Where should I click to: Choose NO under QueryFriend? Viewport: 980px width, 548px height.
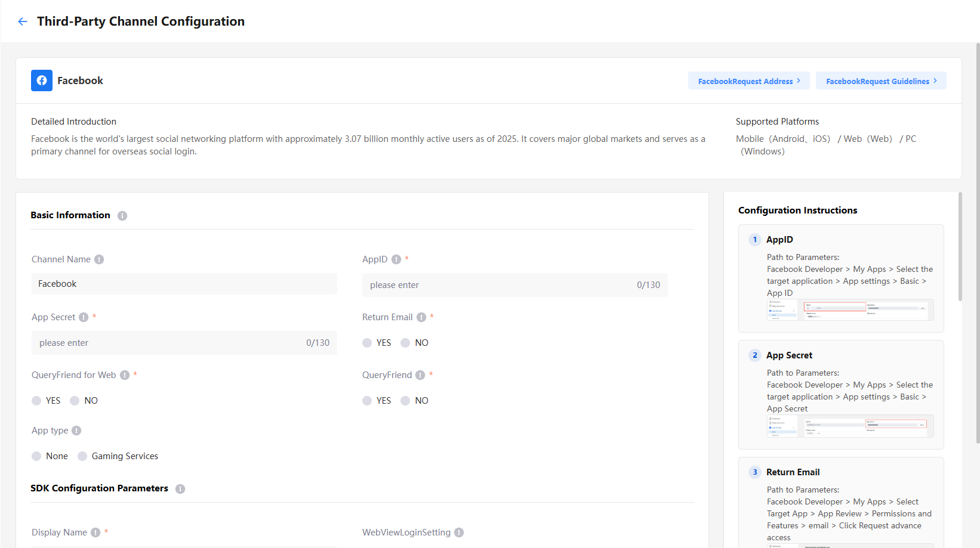[x=405, y=401]
